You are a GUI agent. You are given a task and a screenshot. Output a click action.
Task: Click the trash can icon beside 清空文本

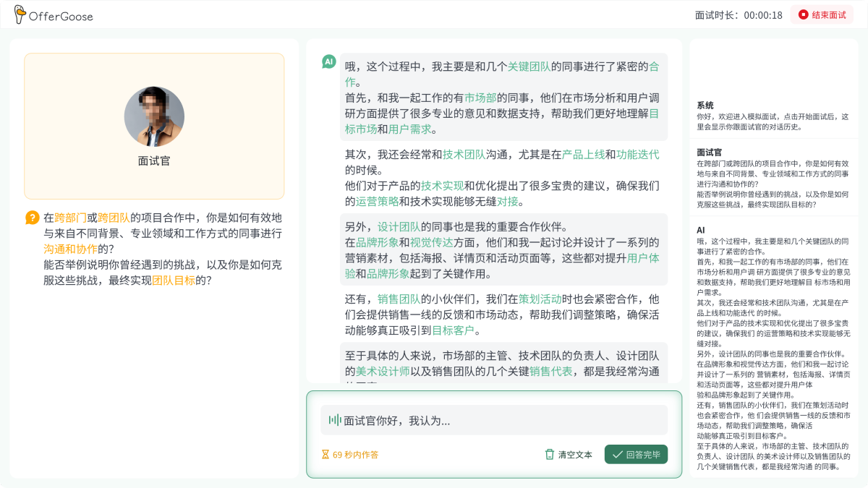[x=550, y=455]
